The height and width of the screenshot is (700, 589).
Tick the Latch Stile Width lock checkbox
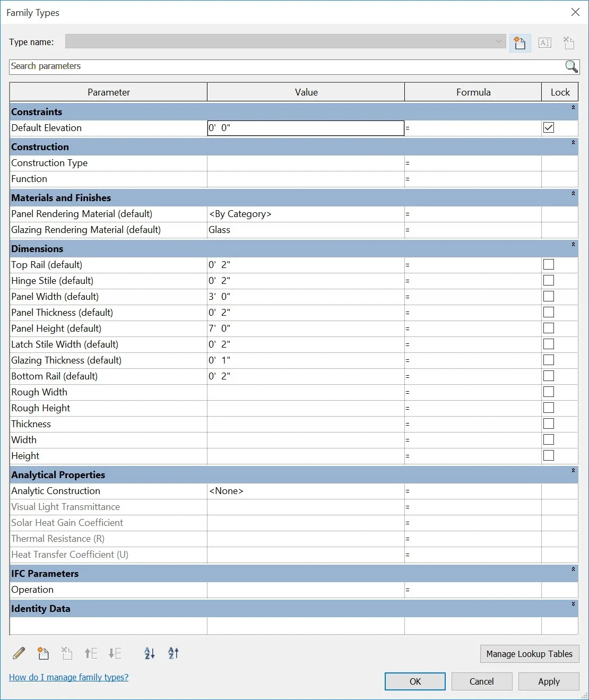pyautogui.click(x=549, y=344)
